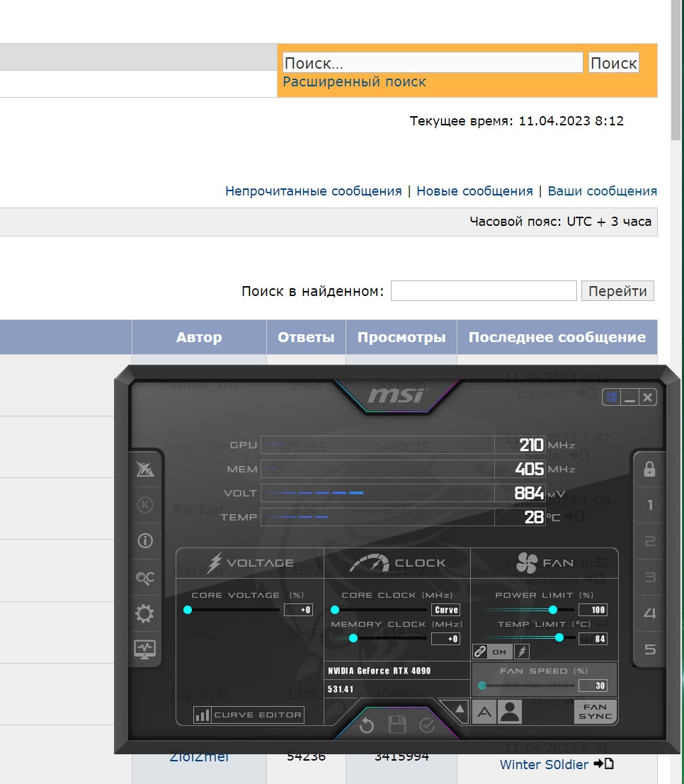This screenshot has height=784, width=684.
Task: Click the MSI logo at Afterburner top
Action: (397, 396)
